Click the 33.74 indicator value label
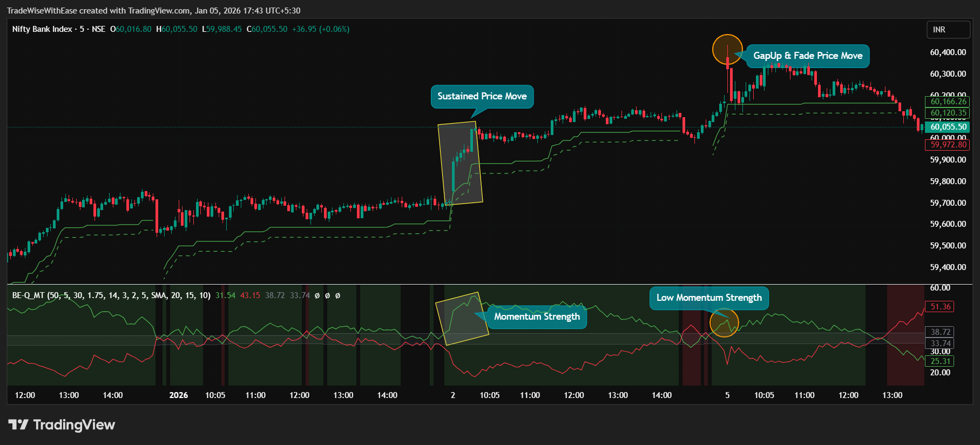Image resolution: width=980 pixels, height=445 pixels. (x=940, y=343)
